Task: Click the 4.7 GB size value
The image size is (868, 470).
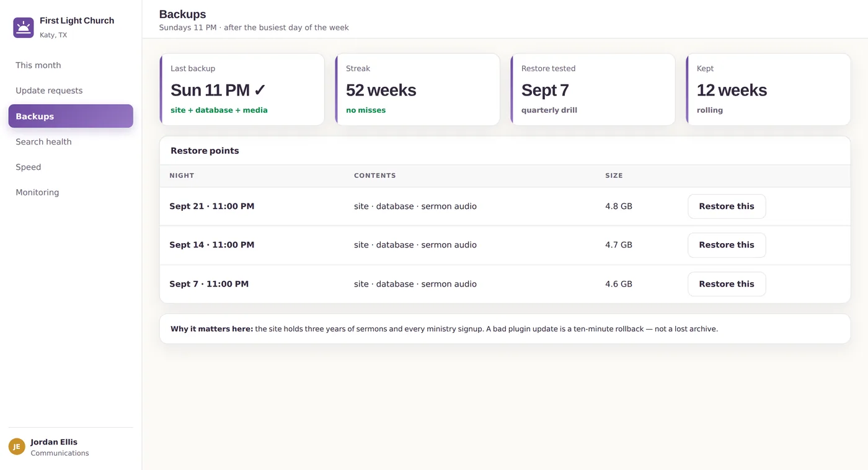Action: (x=619, y=245)
